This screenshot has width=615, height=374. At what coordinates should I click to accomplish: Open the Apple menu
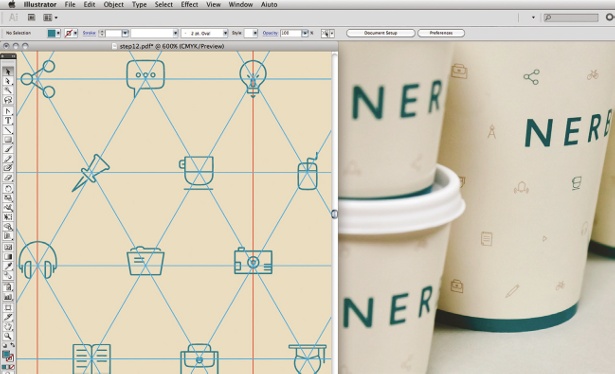click(12, 5)
